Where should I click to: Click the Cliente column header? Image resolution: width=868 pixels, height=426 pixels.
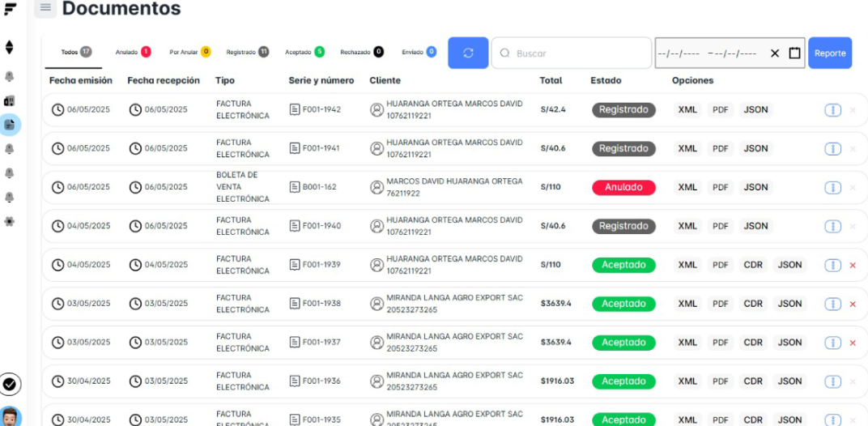click(385, 80)
